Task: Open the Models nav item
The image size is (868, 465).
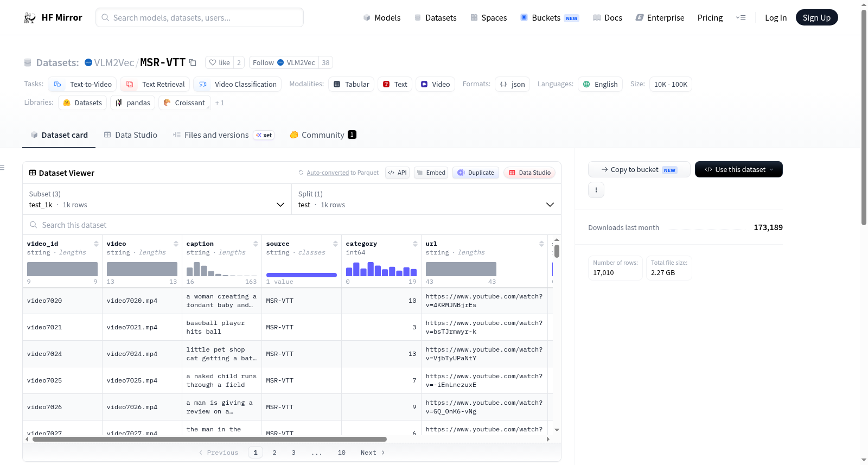Action: click(x=382, y=18)
